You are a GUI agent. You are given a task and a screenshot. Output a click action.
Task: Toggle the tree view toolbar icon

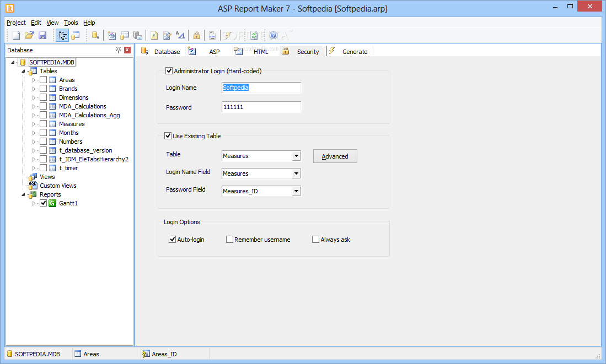[x=63, y=35]
